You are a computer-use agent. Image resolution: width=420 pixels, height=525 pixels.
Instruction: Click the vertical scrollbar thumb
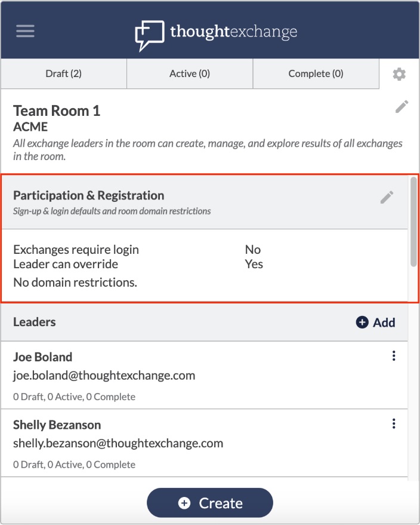[413, 222]
